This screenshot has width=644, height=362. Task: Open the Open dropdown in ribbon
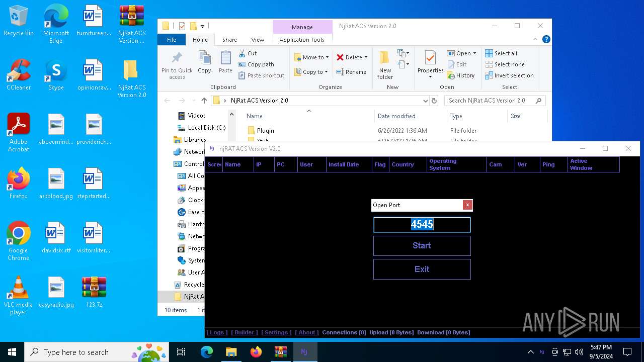tap(461, 53)
